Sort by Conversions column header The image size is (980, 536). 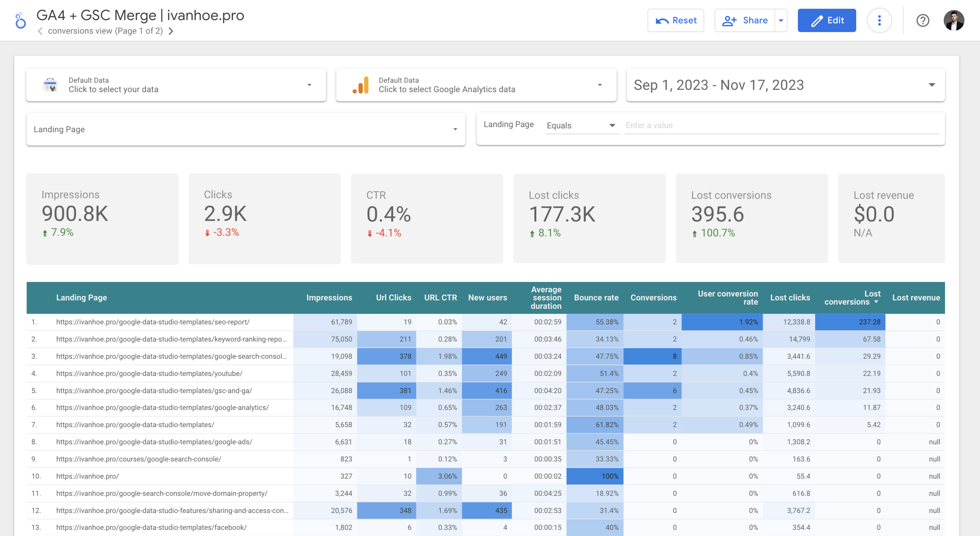(653, 298)
